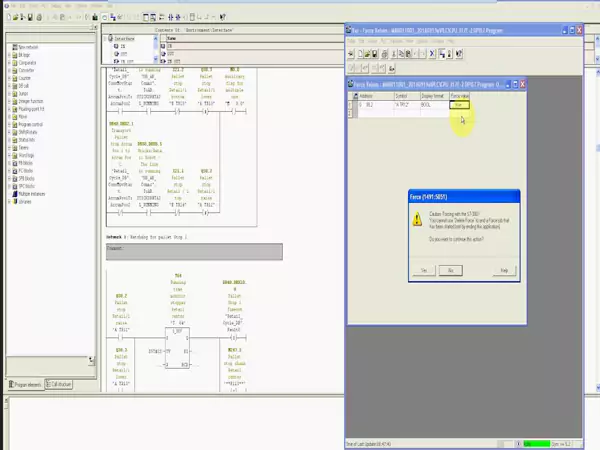Select the FC blocks folder
Screen dimensions: 600x450
pos(26,171)
